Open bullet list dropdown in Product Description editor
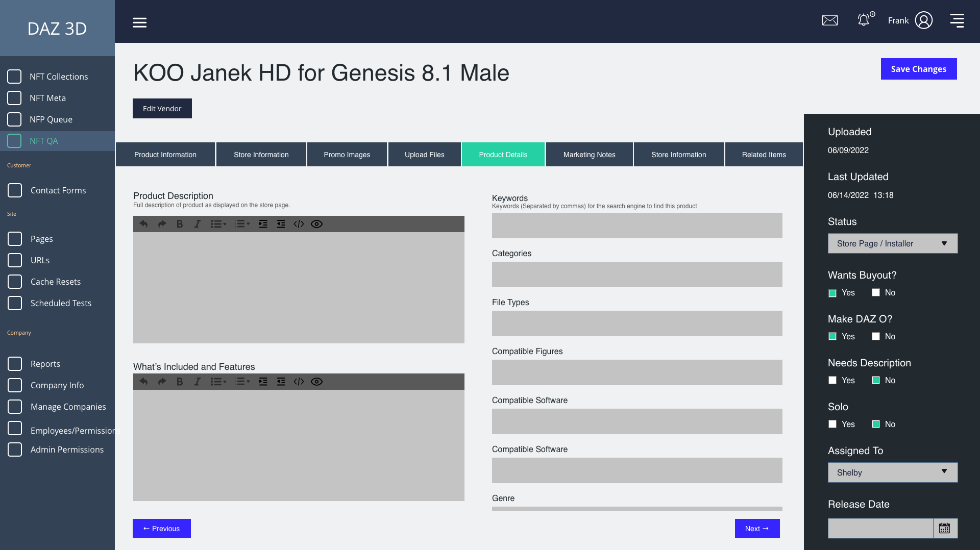This screenshot has width=980, height=550. coord(218,224)
